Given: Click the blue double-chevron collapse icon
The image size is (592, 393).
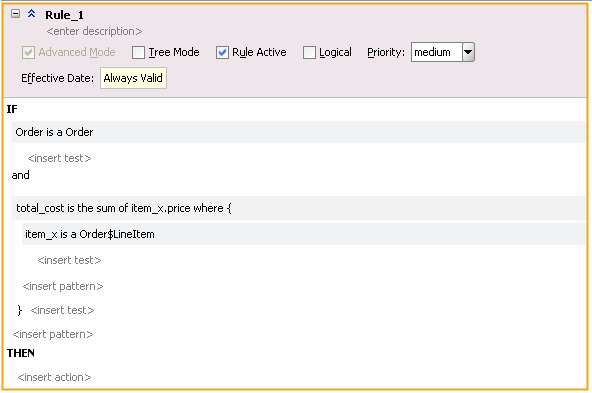Looking at the screenshot, I should (31, 14).
